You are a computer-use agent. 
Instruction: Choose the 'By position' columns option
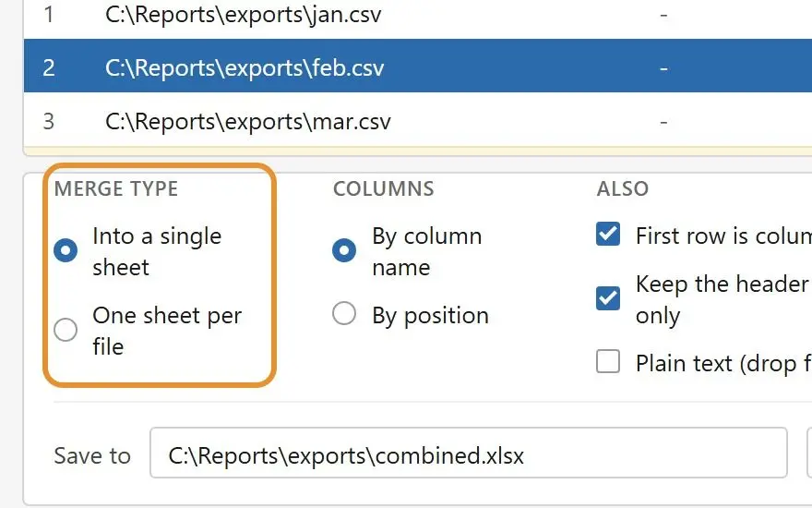(344, 314)
